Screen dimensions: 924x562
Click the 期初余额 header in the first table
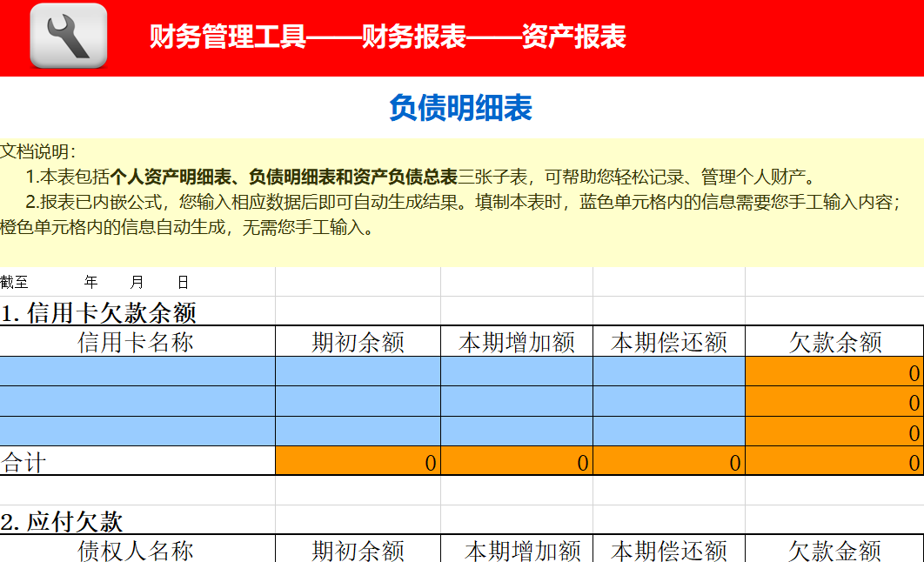(358, 341)
